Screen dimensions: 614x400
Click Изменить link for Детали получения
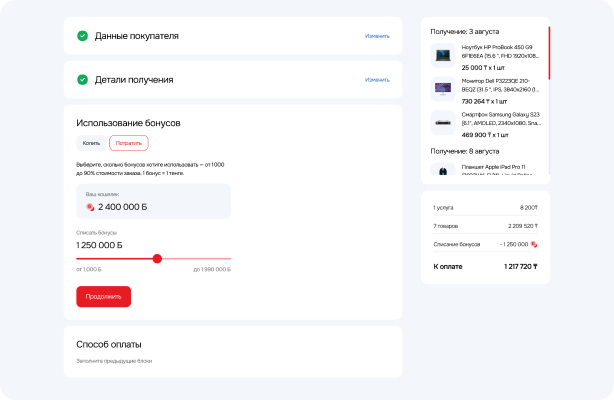(377, 79)
